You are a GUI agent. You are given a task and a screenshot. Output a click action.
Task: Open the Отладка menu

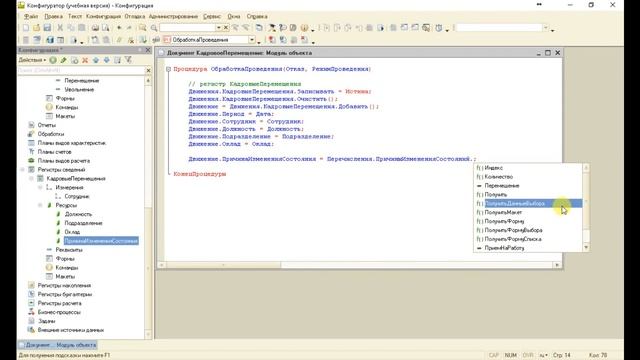[135, 16]
